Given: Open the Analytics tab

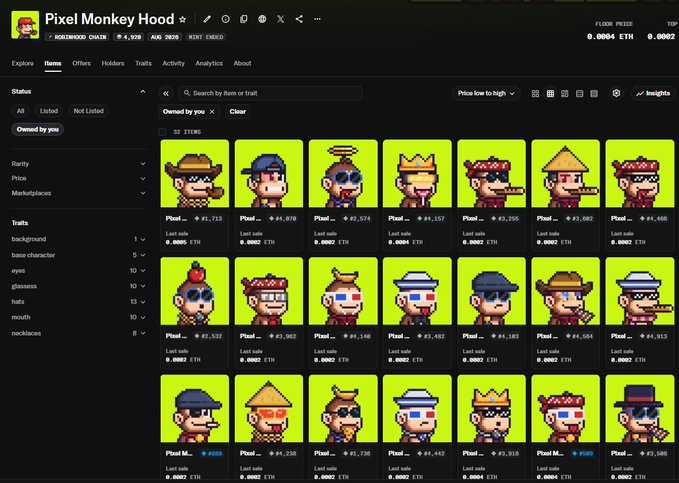Looking at the screenshot, I should pos(209,63).
